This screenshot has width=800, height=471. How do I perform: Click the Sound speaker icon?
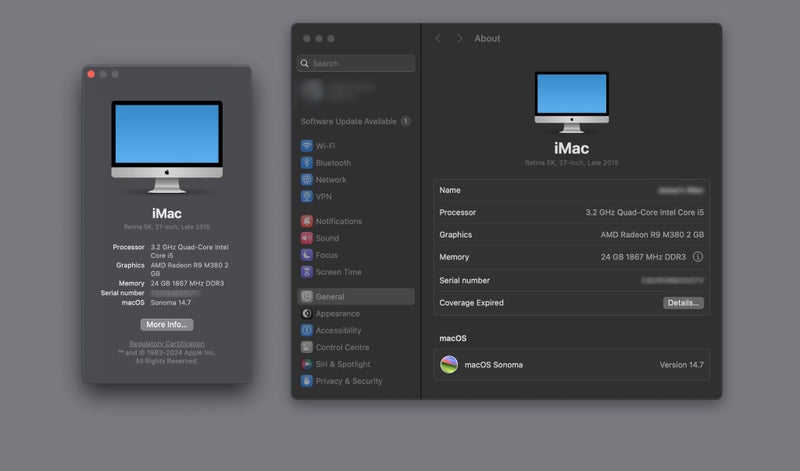307,238
